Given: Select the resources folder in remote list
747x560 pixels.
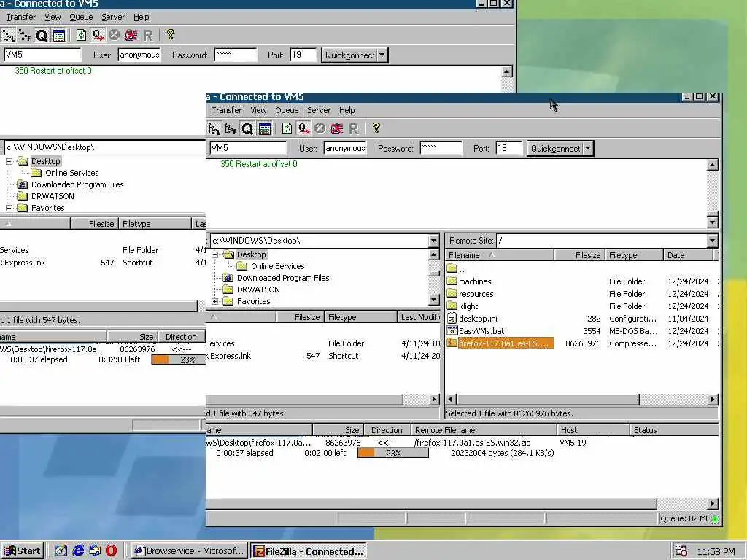Looking at the screenshot, I should 476,294.
